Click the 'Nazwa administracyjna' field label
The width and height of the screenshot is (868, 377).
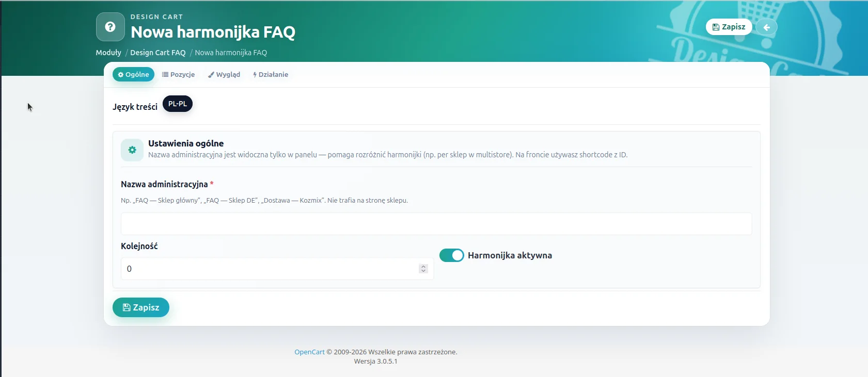click(x=164, y=184)
